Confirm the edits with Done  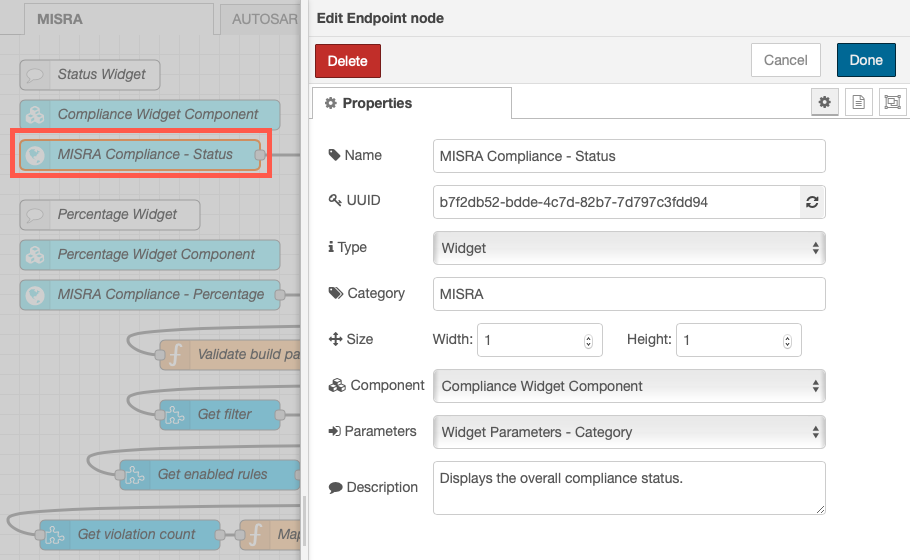pyautogui.click(x=866, y=60)
